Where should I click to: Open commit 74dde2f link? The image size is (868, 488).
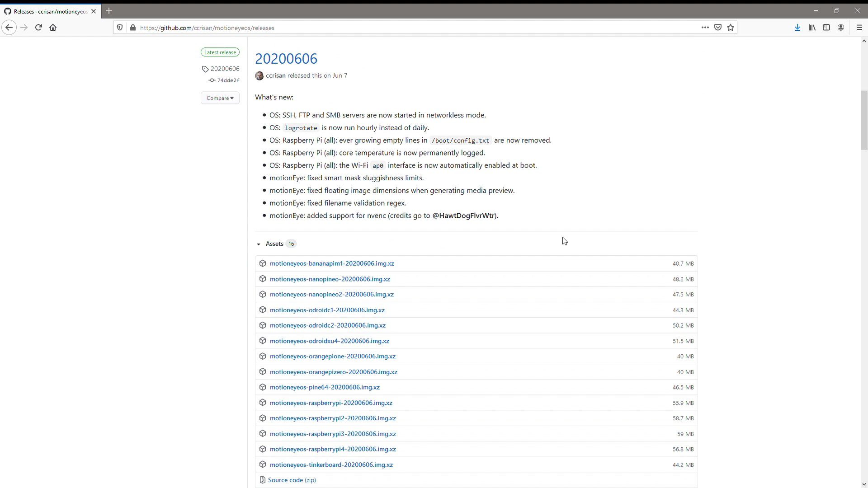click(228, 80)
